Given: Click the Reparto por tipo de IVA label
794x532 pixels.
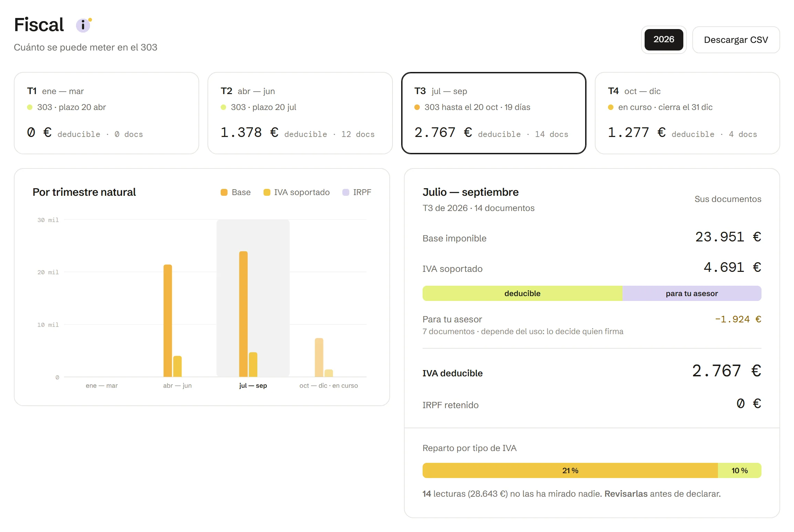Looking at the screenshot, I should tap(470, 448).
